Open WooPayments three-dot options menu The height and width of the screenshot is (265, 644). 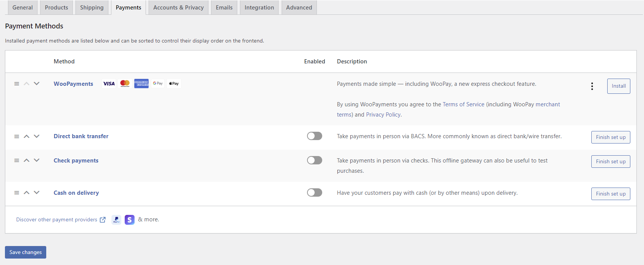pyautogui.click(x=592, y=86)
